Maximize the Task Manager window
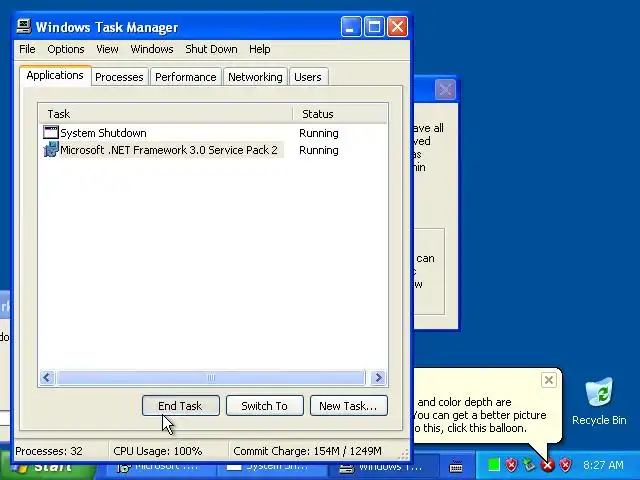640x480 pixels. tap(374, 27)
